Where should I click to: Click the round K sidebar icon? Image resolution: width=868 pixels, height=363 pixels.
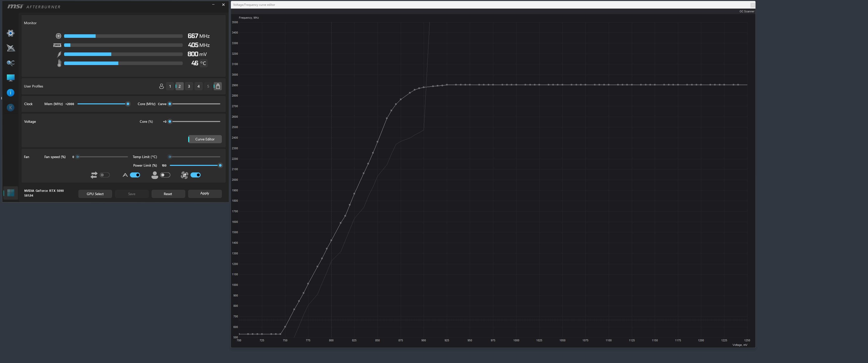click(10, 107)
